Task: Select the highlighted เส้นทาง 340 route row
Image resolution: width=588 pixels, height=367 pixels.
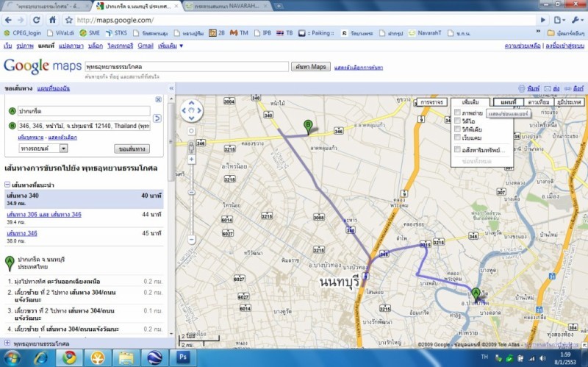Action: (x=84, y=199)
